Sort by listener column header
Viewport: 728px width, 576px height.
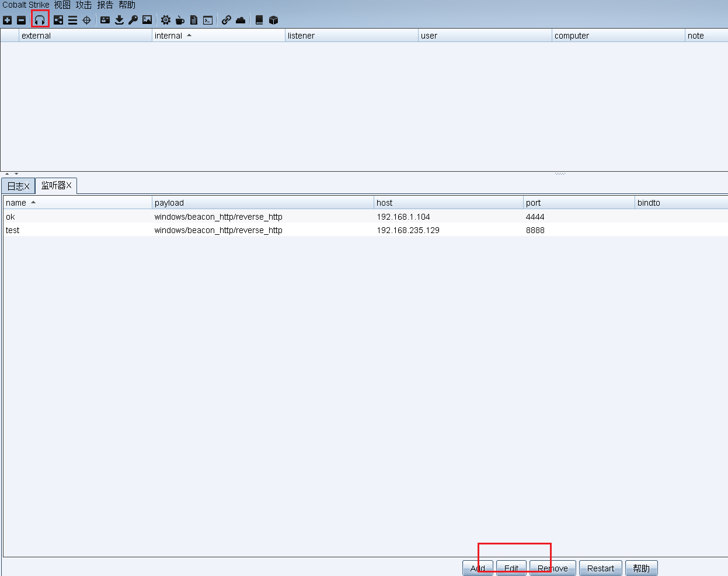351,36
